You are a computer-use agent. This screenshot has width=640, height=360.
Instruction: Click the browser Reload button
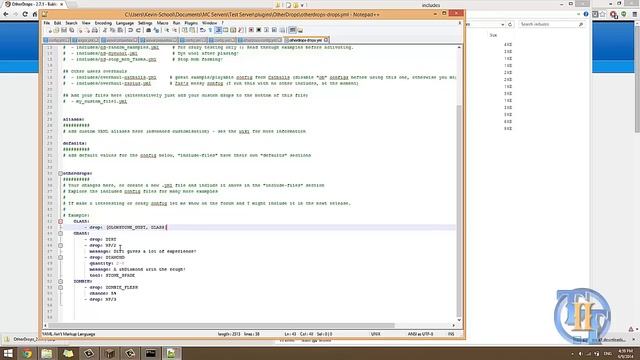pyautogui.click(x=25, y=14)
